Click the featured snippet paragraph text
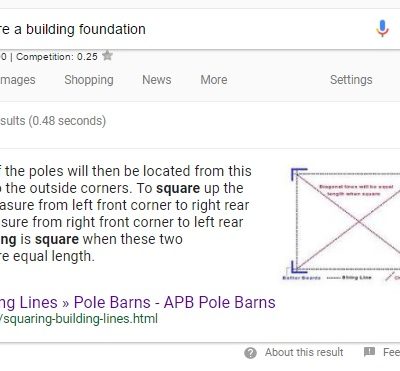The image size is (400, 371). pyautogui.click(x=126, y=214)
